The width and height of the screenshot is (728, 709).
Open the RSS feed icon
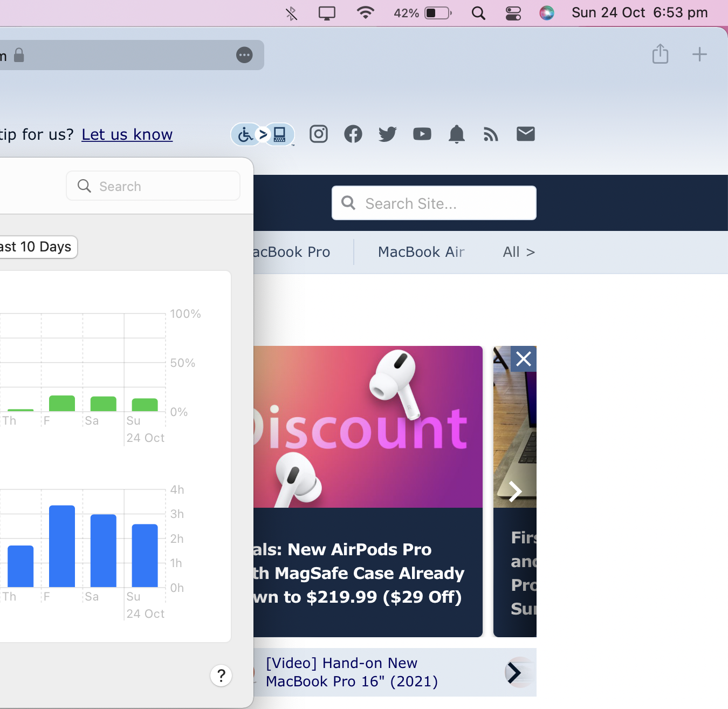pos(491,134)
